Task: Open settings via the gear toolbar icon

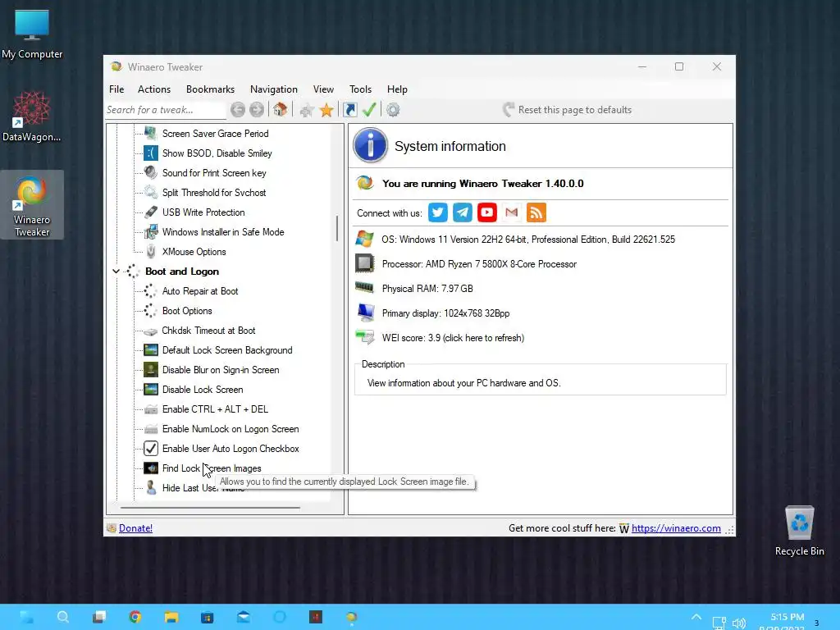Action: coord(393,110)
